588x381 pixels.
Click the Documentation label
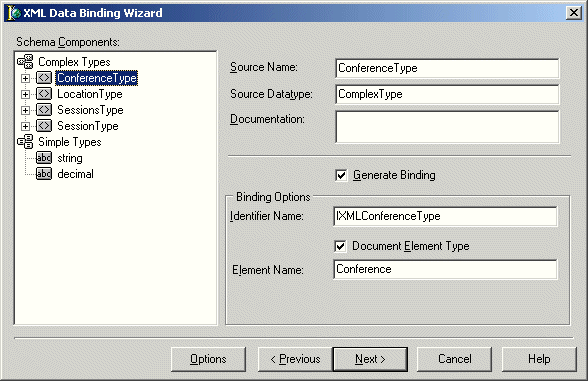point(267,119)
